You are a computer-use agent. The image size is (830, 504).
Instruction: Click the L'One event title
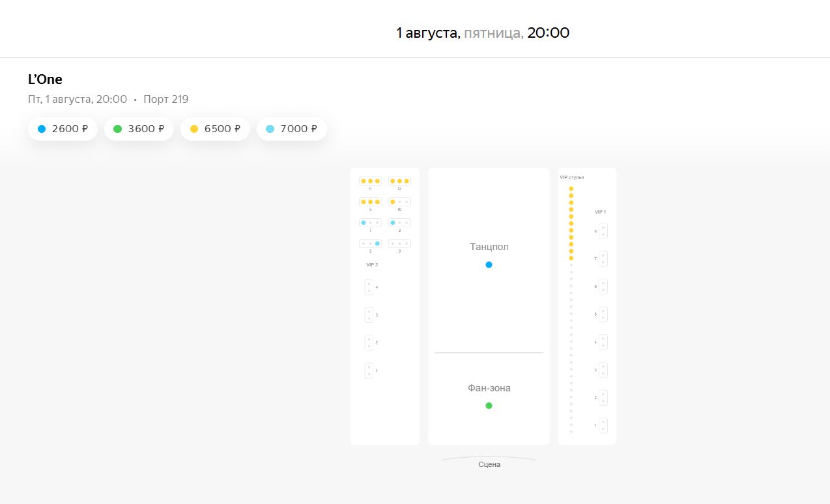[45, 79]
